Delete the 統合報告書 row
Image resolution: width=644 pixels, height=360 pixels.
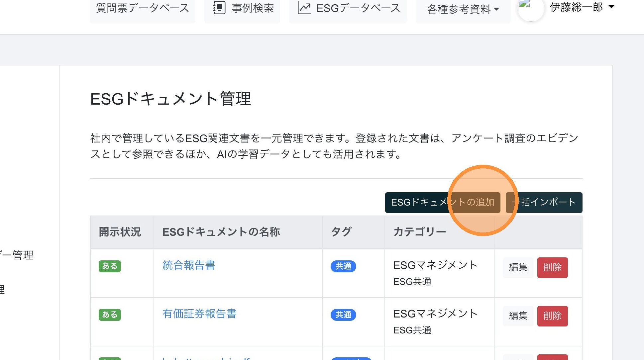(x=552, y=267)
